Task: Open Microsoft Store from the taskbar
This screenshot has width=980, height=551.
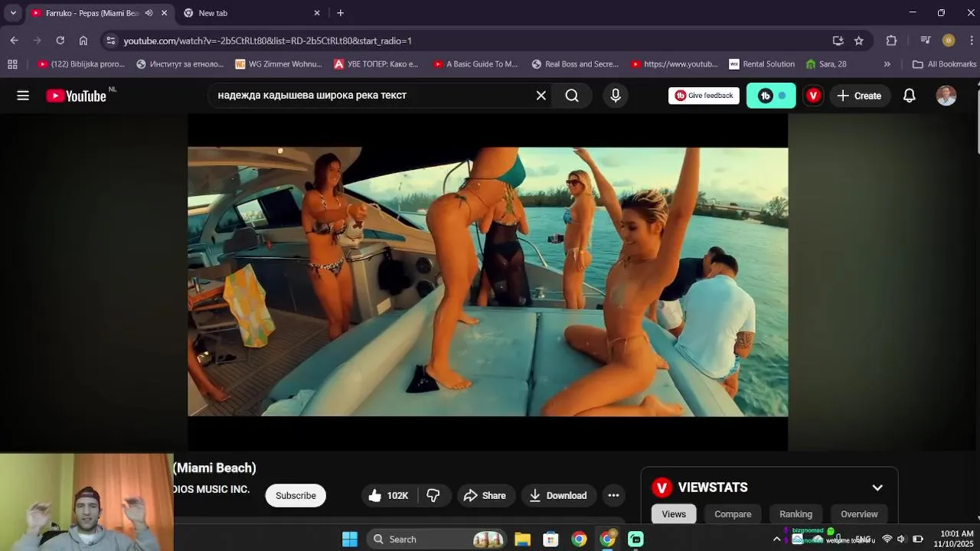Action: (550, 540)
